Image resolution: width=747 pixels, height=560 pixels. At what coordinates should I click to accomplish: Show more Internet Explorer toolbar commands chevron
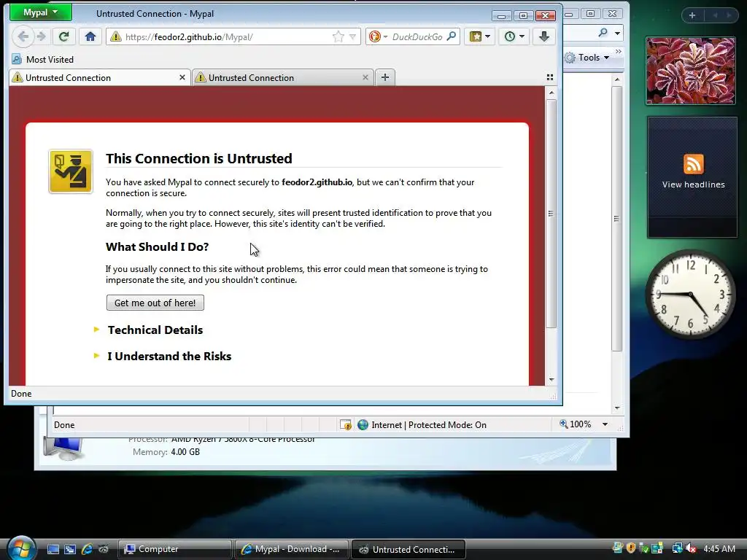pyautogui.click(x=618, y=52)
